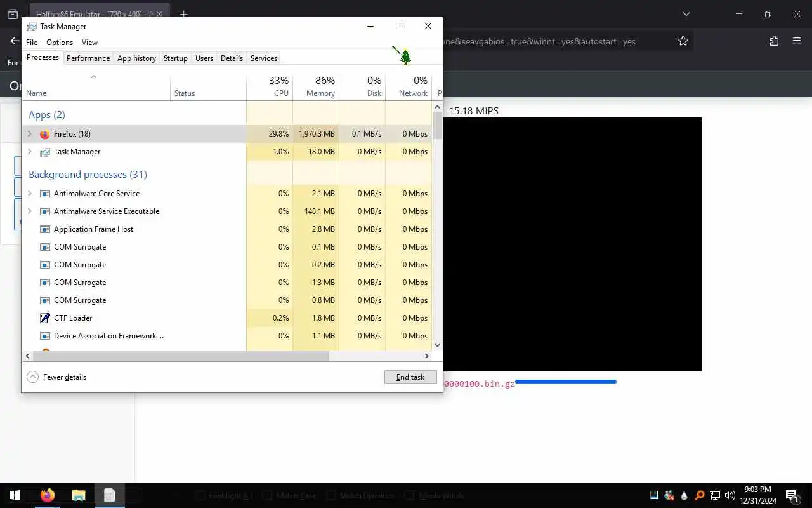The width and height of the screenshot is (812, 508).
Task: Open the notification center icon
Action: click(x=792, y=495)
